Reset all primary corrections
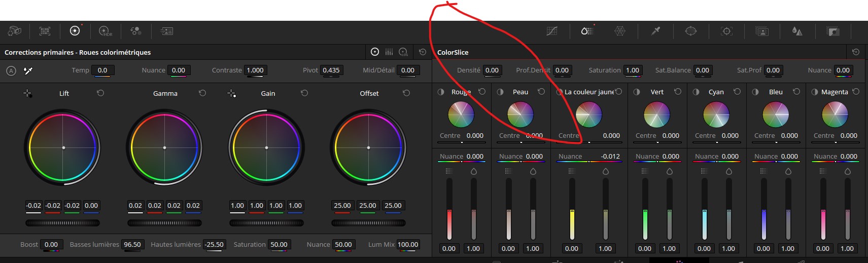This screenshot has width=868, height=263. [423, 52]
